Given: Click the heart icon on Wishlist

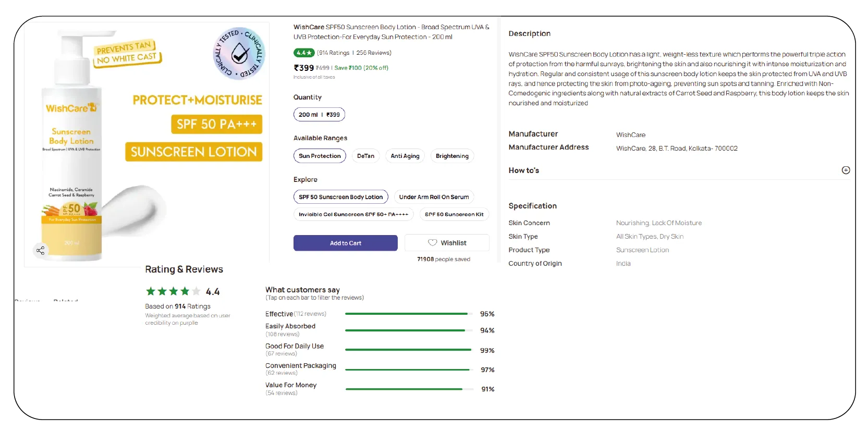Looking at the screenshot, I should coord(432,243).
